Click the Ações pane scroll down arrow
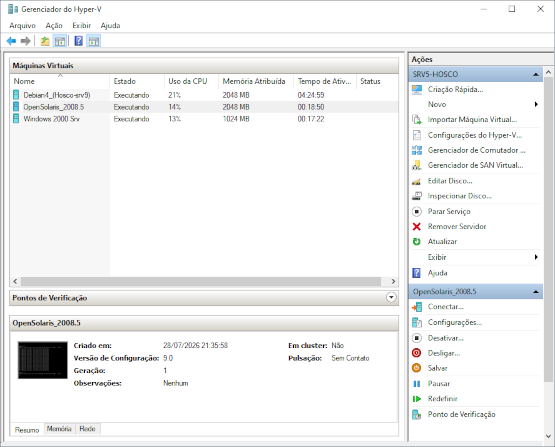This screenshot has width=555, height=447. pyautogui.click(x=548, y=436)
